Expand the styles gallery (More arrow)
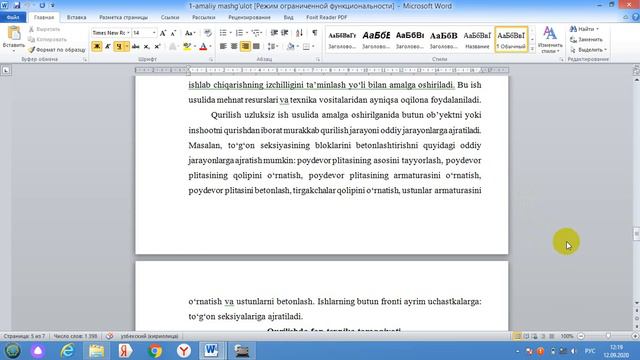 click(532, 49)
